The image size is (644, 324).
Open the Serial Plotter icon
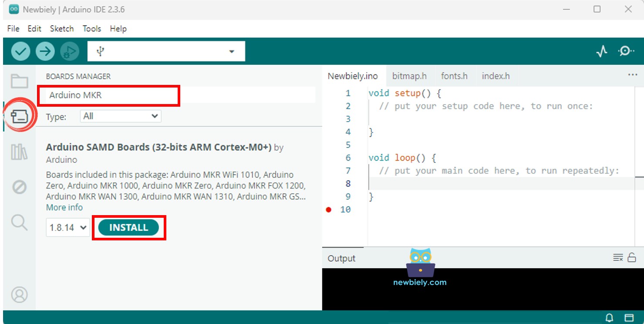(x=601, y=51)
